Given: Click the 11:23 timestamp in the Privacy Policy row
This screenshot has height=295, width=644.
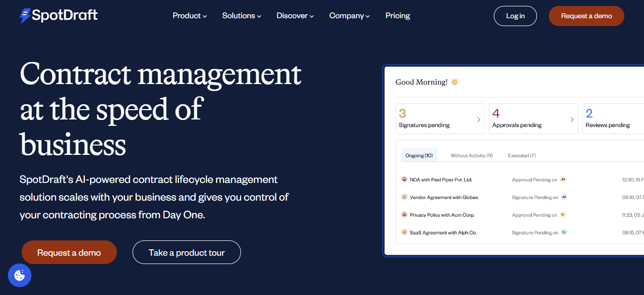Looking at the screenshot, I should (633, 215).
